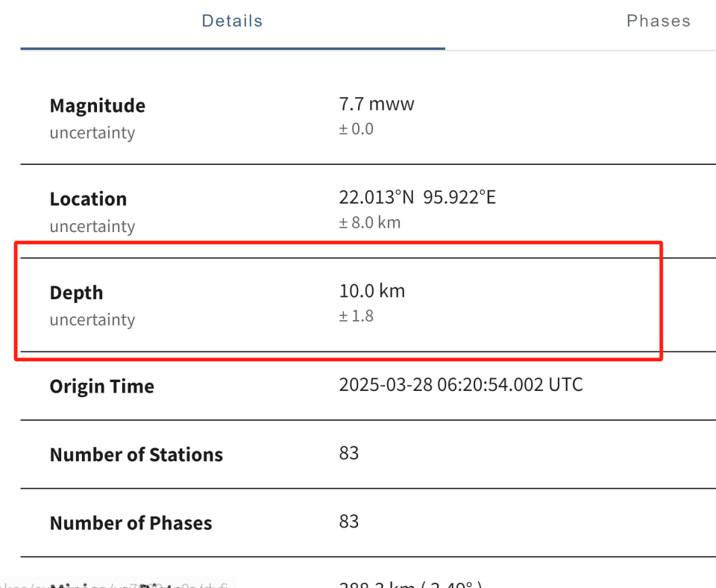The height and width of the screenshot is (588, 716).
Task: Click the Magnitude row label
Action: point(97,106)
